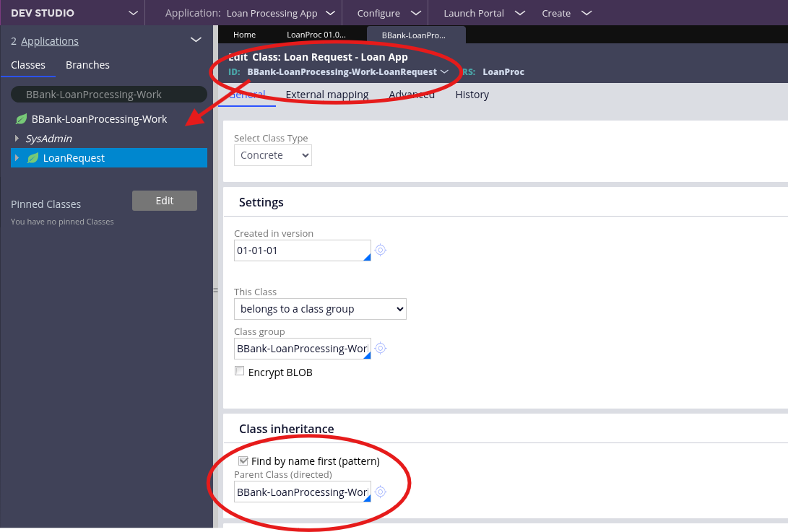The width and height of the screenshot is (788, 532).
Task: Click leaf icon next to LoanRequest
Action: point(33,158)
